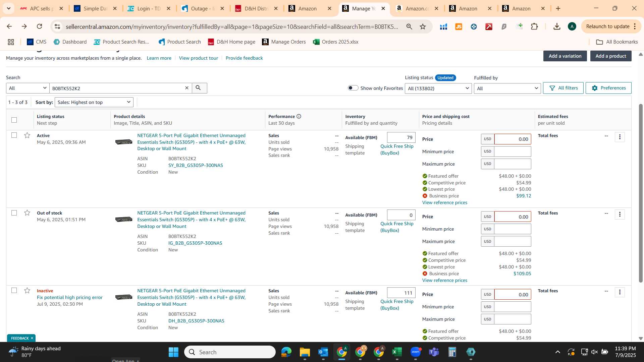Viewport: 644px width, 362px height.
Task: Open actions menu for DH_B2B_GS305P-300NAS row
Action: tap(620, 292)
